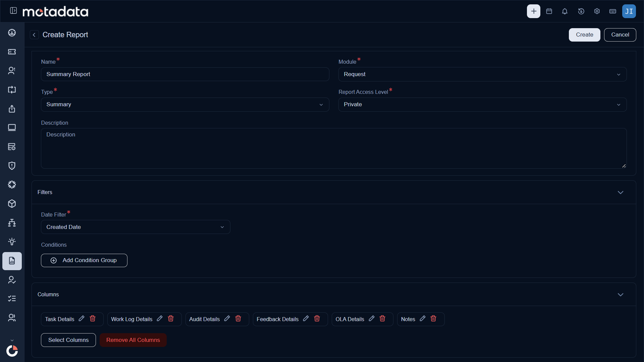Delete the OLA Details column

[x=382, y=318]
